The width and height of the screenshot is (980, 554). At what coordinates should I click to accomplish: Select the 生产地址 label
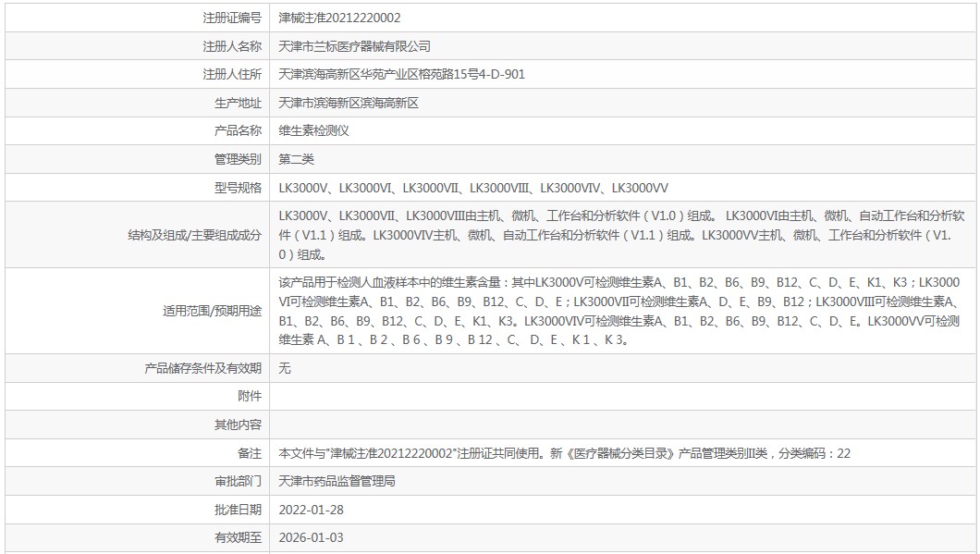click(x=239, y=104)
